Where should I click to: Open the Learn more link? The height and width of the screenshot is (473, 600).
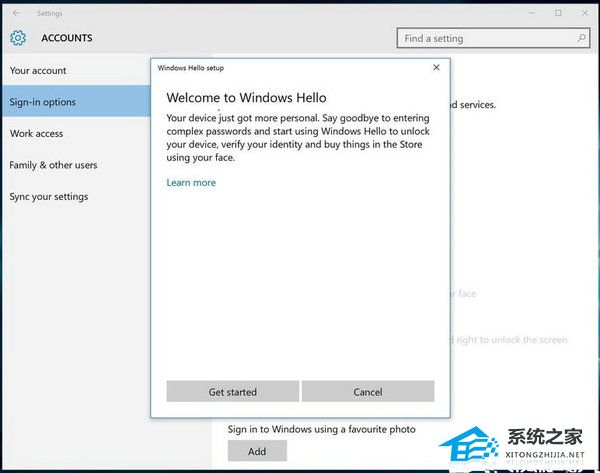191,183
